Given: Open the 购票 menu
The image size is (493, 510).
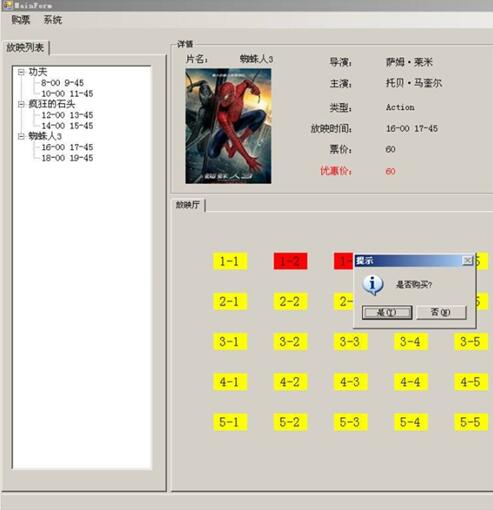Looking at the screenshot, I should tap(21, 20).
